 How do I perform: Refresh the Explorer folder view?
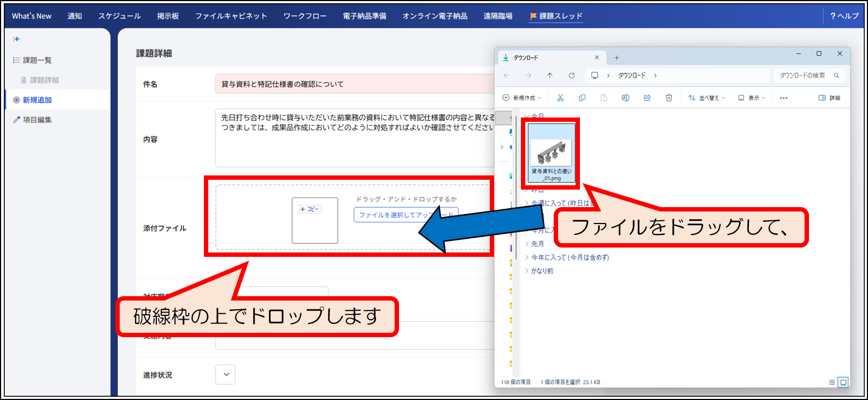click(571, 75)
